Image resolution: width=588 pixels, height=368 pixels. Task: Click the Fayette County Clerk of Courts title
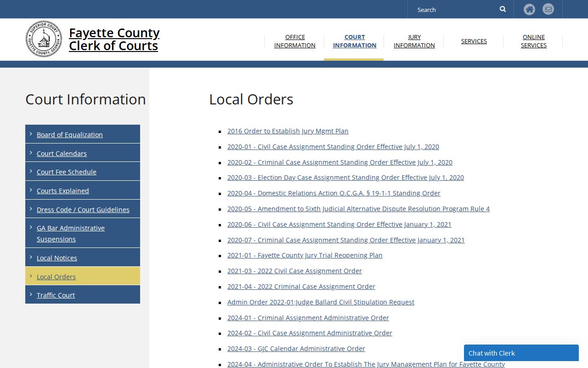[x=114, y=39]
